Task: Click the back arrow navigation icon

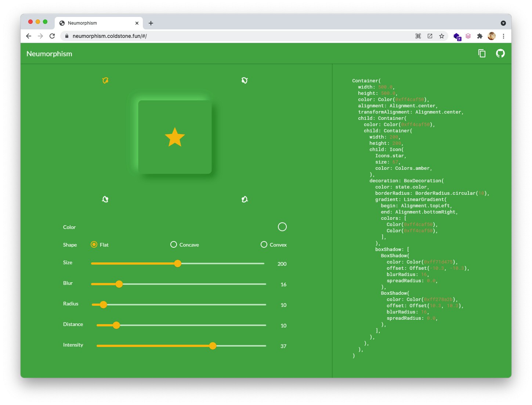Action: point(28,36)
